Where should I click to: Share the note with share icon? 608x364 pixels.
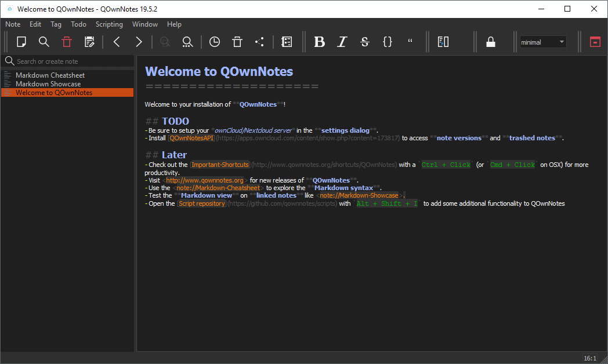point(260,42)
